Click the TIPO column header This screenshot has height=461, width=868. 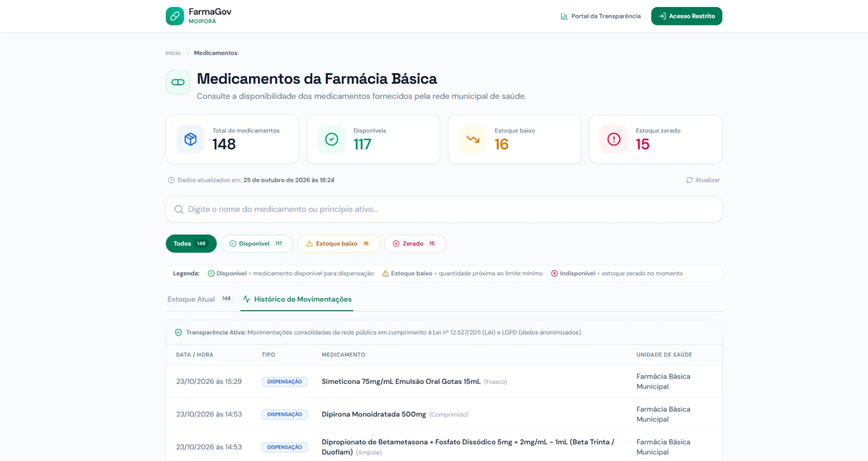[269, 355]
